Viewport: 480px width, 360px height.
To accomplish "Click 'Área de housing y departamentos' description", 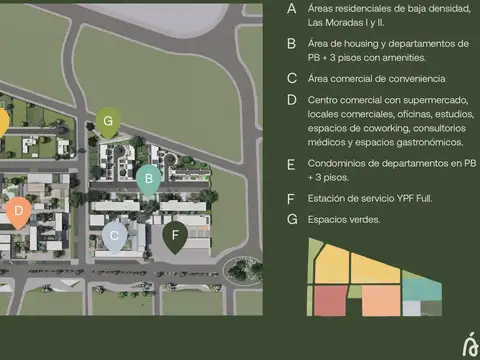I will (x=388, y=51).
